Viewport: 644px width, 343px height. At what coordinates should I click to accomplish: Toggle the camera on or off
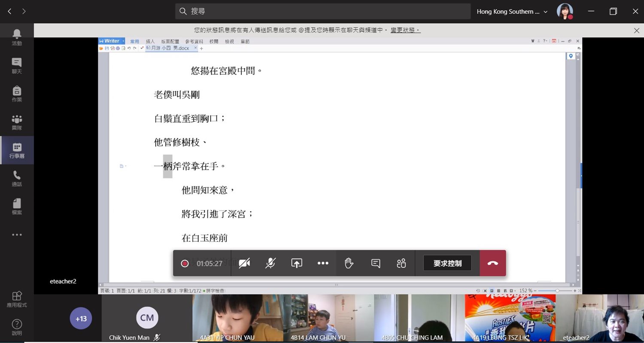(x=245, y=263)
